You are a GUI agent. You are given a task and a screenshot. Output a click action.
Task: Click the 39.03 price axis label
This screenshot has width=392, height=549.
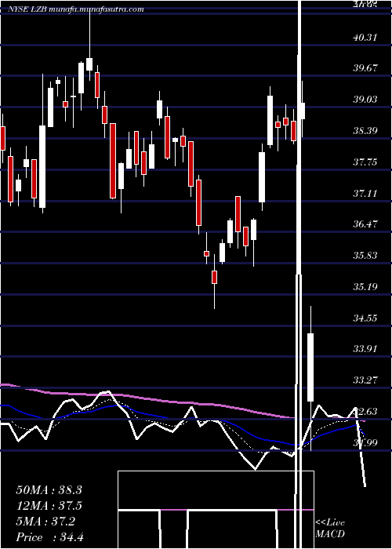pos(365,100)
